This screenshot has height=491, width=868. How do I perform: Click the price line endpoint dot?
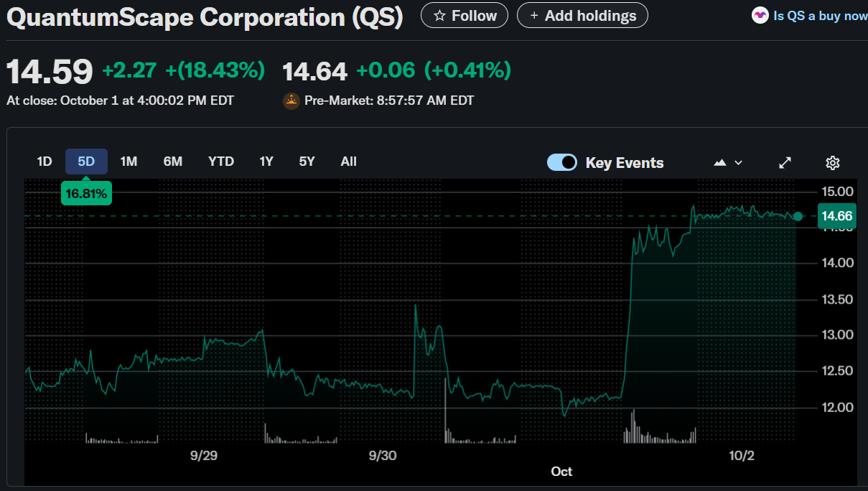(x=798, y=216)
